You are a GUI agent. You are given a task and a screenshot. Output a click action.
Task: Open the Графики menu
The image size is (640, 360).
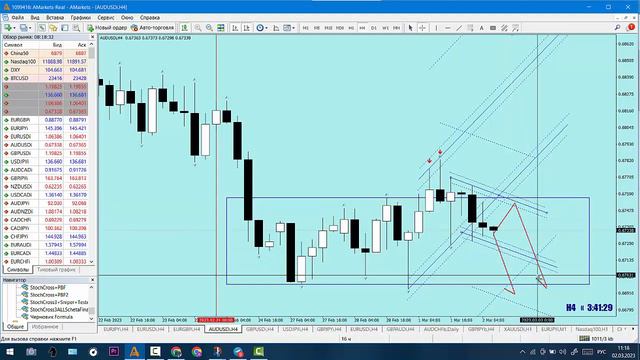tap(81, 18)
